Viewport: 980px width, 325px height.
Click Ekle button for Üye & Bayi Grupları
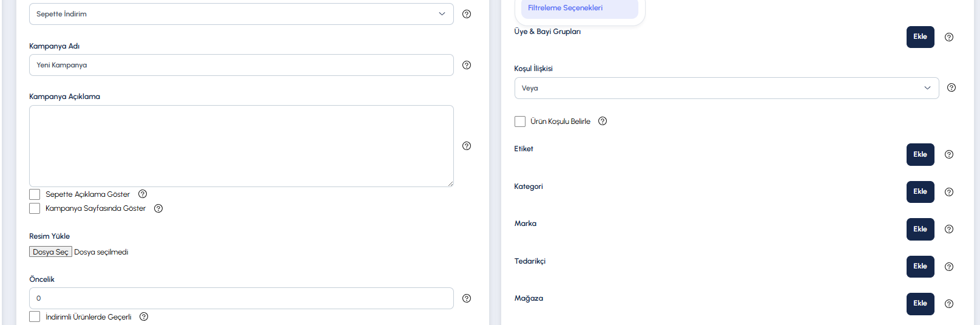pyautogui.click(x=921, y=37)
